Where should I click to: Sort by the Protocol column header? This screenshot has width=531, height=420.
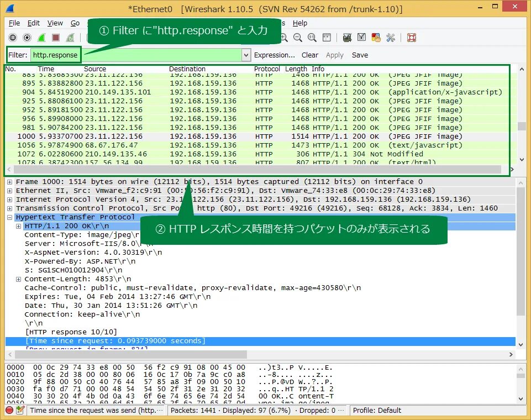click(x=267, y=69)
